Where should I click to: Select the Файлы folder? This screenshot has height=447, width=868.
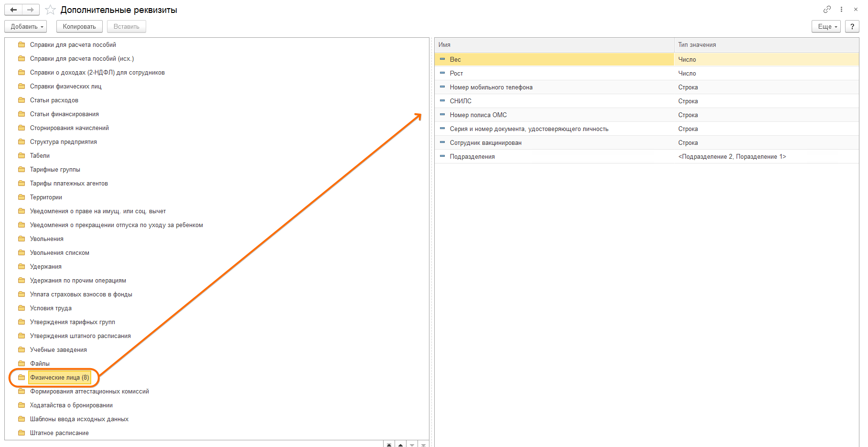40,363
